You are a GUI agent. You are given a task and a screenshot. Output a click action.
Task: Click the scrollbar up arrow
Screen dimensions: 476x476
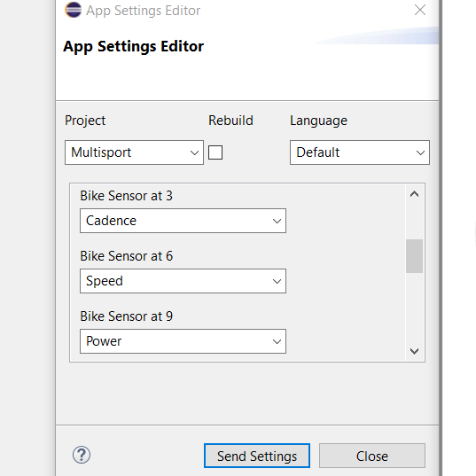(414, 194)
